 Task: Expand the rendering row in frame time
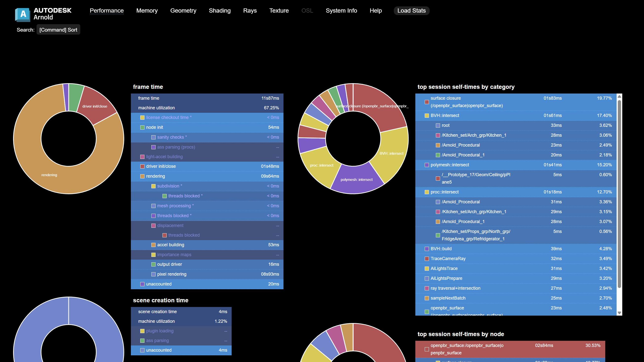[x=155, y=176]
